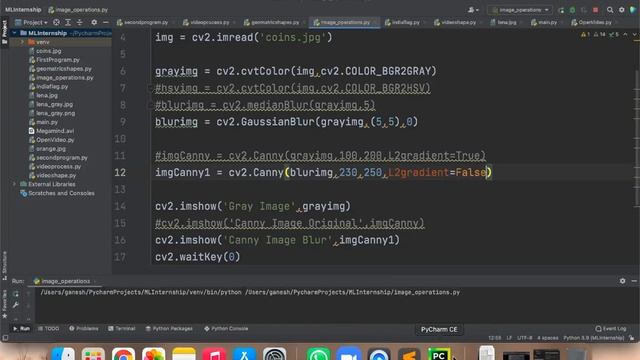Open the Project view dropdown
The image size is (640, 360).
pos(31,22)
